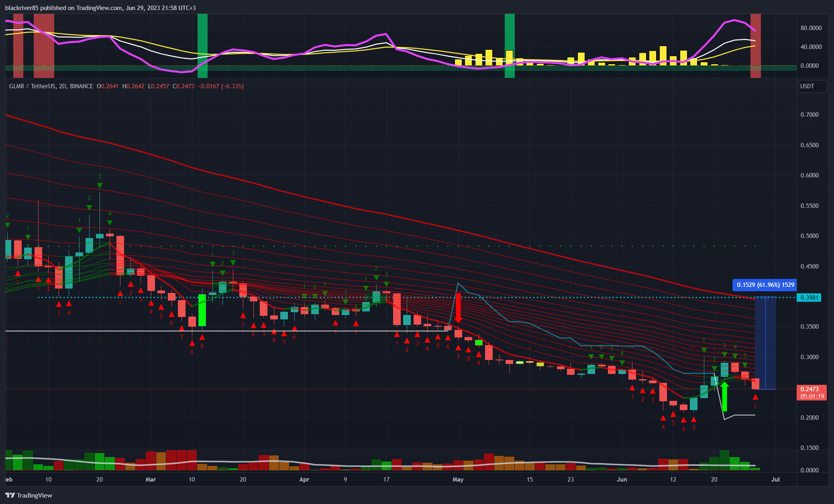Click the red shaded zone at the oscillator's right edge
Viewport: 834px width, 504px height.
pyautogui.click(x=756, y=46)
